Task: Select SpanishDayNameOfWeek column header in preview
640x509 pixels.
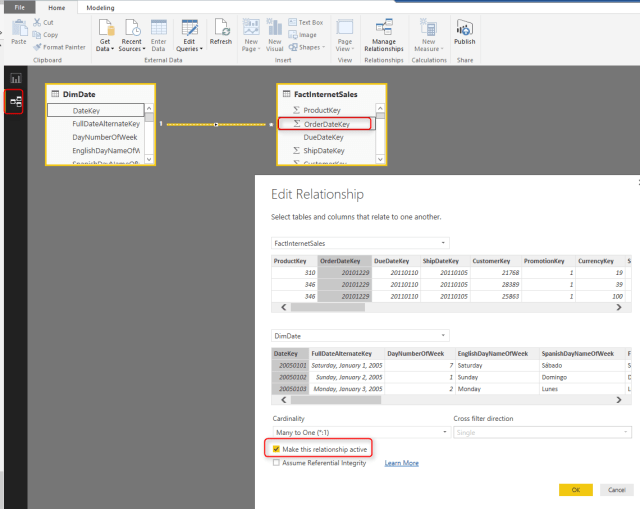Action: pyautogui.click(x=582, y=353)
